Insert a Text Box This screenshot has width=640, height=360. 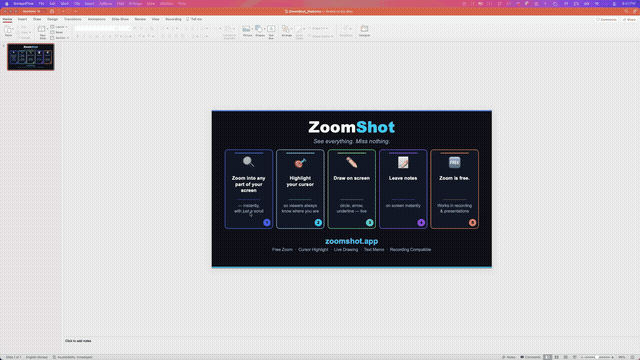pos(271,32)
